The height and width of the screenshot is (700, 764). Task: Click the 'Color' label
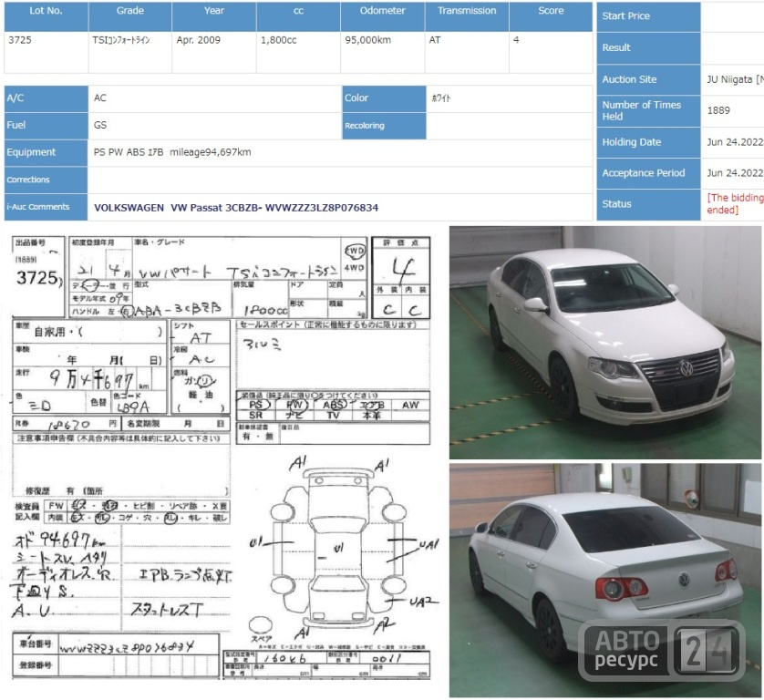pos(384,98)
